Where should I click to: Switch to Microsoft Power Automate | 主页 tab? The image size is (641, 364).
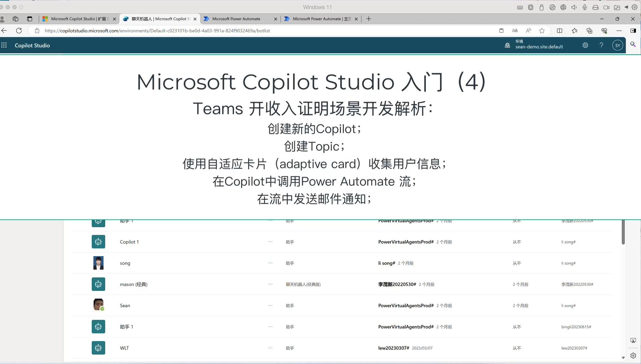tap(321, 19)
